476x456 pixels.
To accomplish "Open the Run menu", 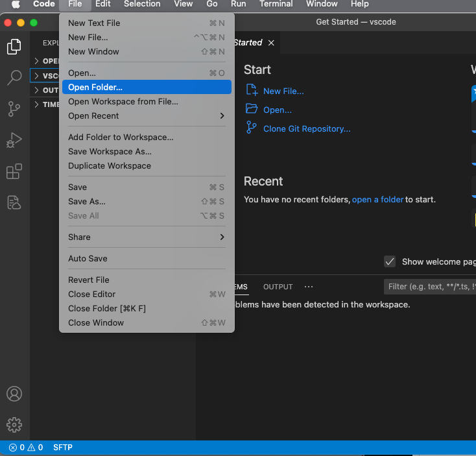I will click(x=239, y=5).
